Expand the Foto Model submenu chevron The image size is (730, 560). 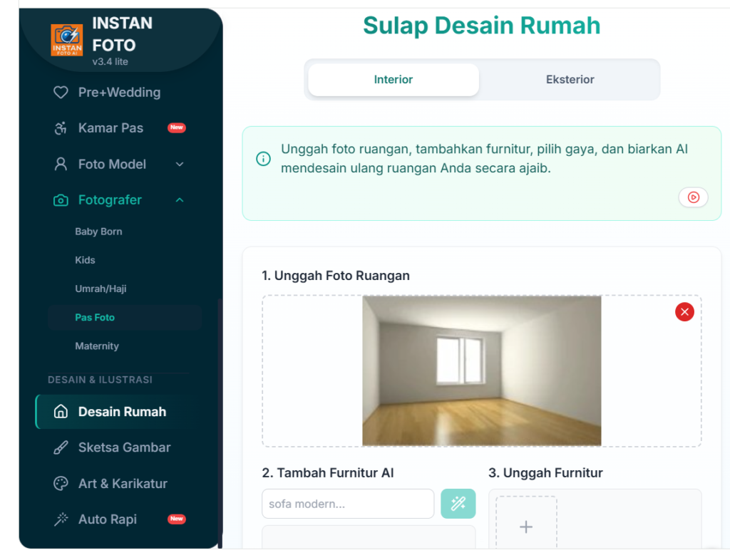pos(180,164)
